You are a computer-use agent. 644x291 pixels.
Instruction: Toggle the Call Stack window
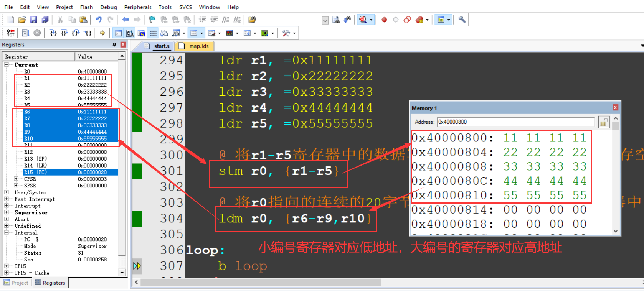164,33
